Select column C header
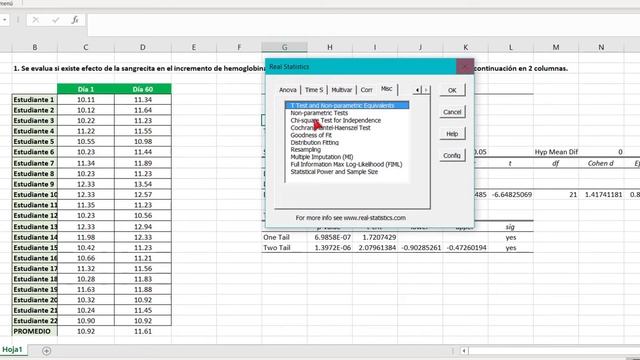 click(x=86, y=47)
